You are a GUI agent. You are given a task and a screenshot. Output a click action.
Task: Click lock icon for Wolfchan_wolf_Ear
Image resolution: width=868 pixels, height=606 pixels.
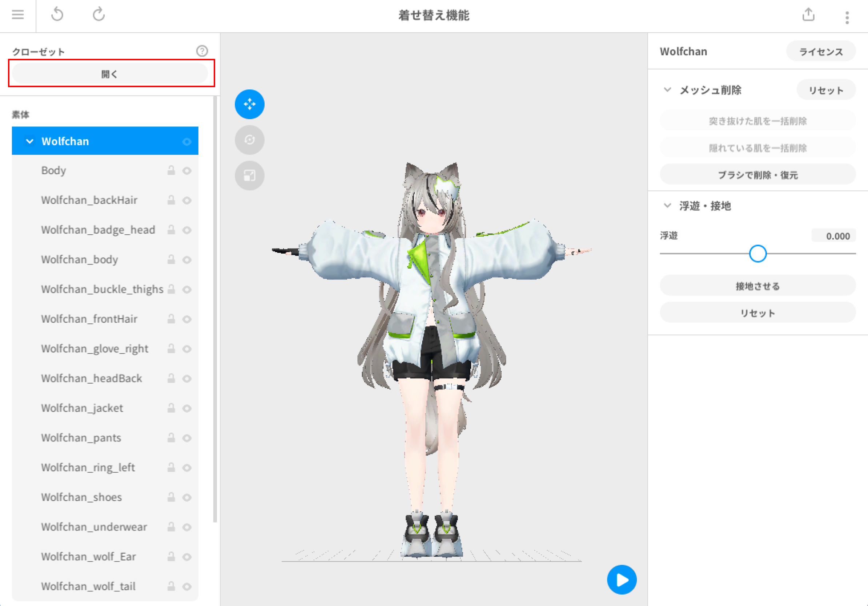coord(171,557)
